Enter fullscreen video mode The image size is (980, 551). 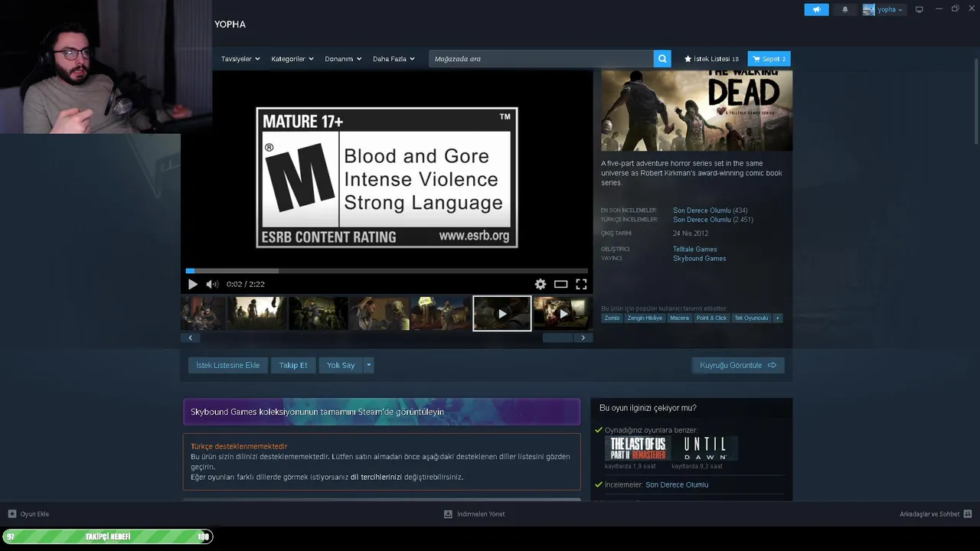click(x=581, y=284)
